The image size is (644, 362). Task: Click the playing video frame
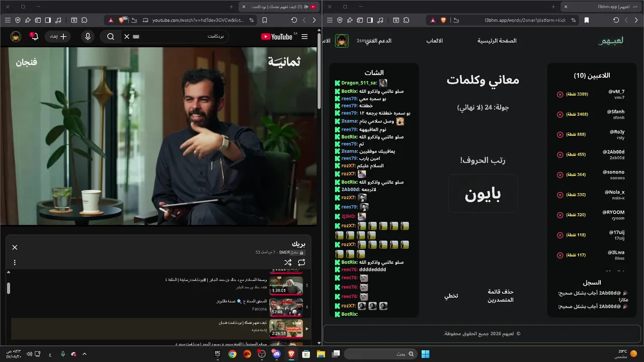click(x=158, y=136)
